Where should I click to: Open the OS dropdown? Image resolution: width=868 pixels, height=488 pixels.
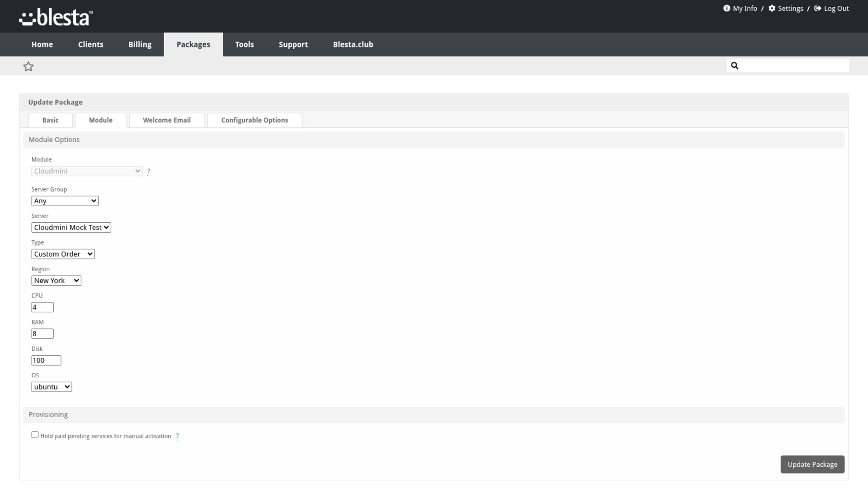(52, 387)
